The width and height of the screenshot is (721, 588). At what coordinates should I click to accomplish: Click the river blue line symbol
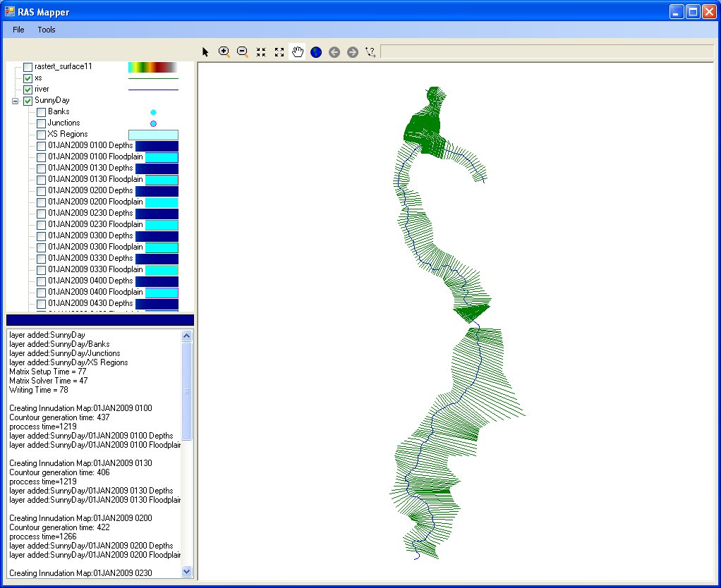point(153,90)
